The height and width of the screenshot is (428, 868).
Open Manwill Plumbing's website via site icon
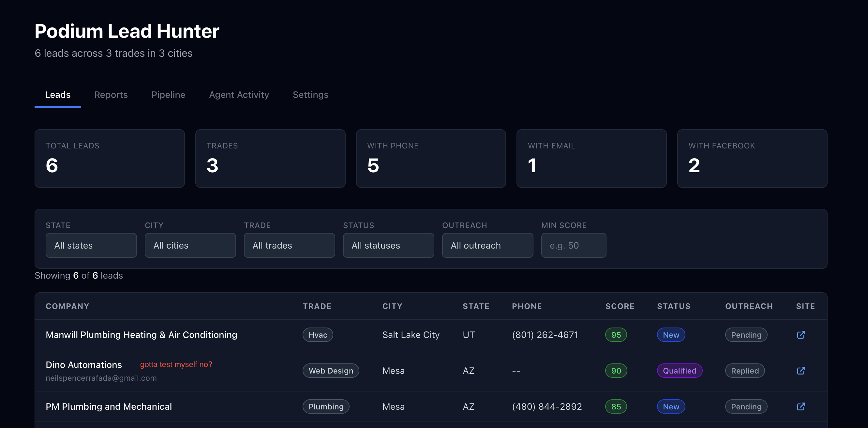point(801,335)
